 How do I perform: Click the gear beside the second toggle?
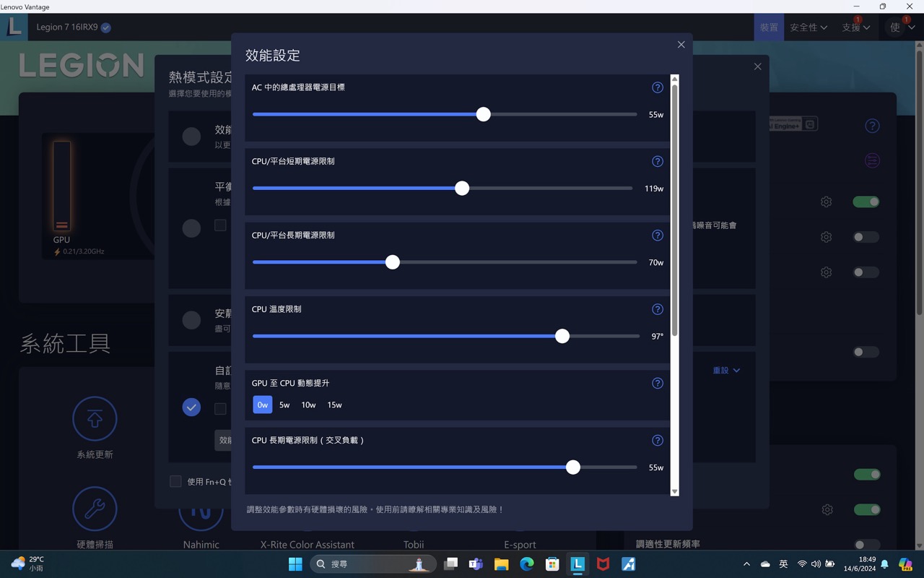tap(826, 237)
